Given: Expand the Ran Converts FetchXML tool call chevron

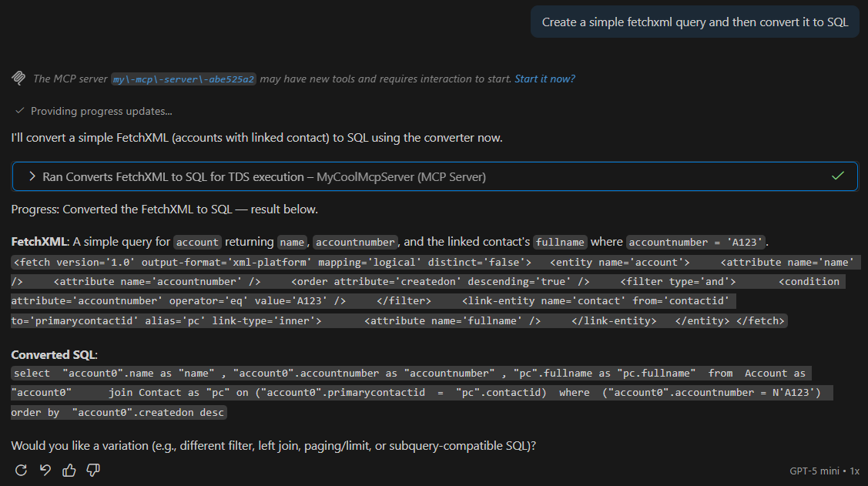Looking at the screenshot, I should tap(32, 176).
